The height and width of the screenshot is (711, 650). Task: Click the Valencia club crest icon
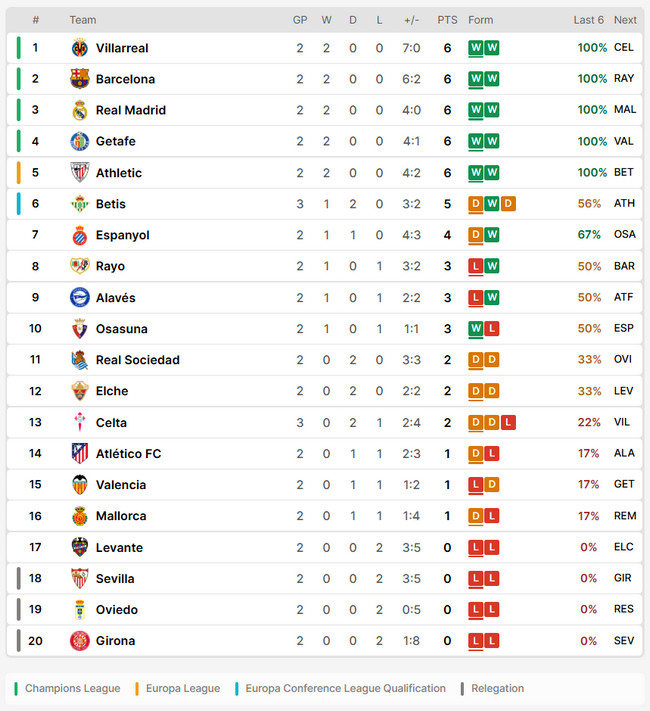tap(80, 485)
